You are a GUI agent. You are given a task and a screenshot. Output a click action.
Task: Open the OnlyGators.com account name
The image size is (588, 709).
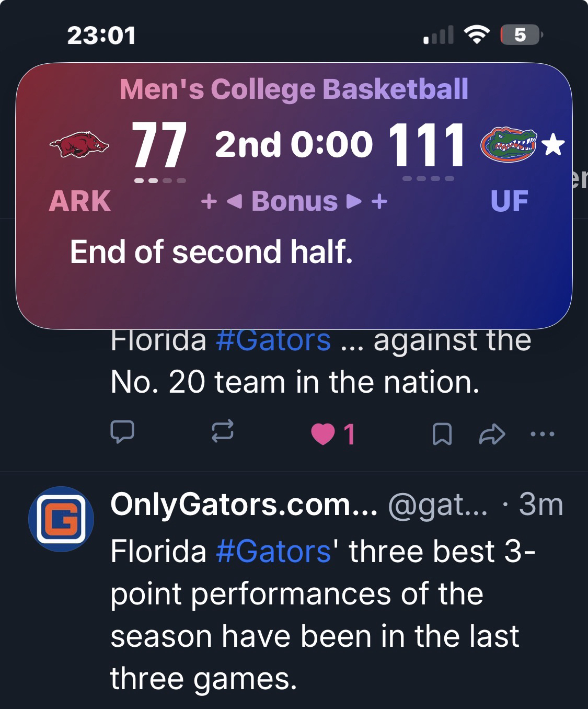[x=243, y=505]
